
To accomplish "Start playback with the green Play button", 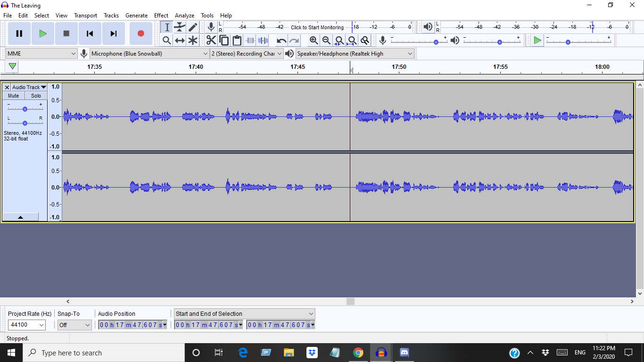I will tap(43, 33).
